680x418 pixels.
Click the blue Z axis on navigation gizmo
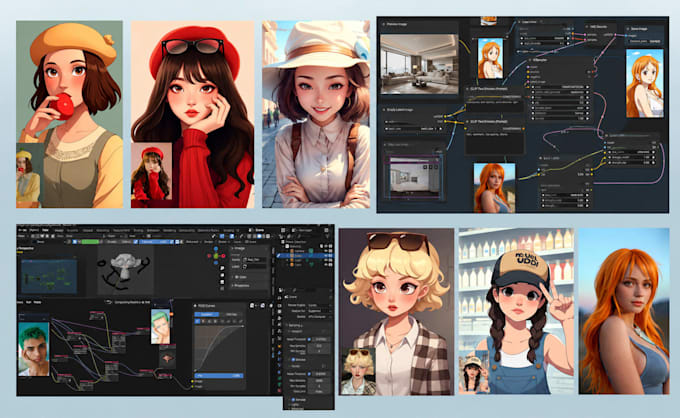[216, 248]
